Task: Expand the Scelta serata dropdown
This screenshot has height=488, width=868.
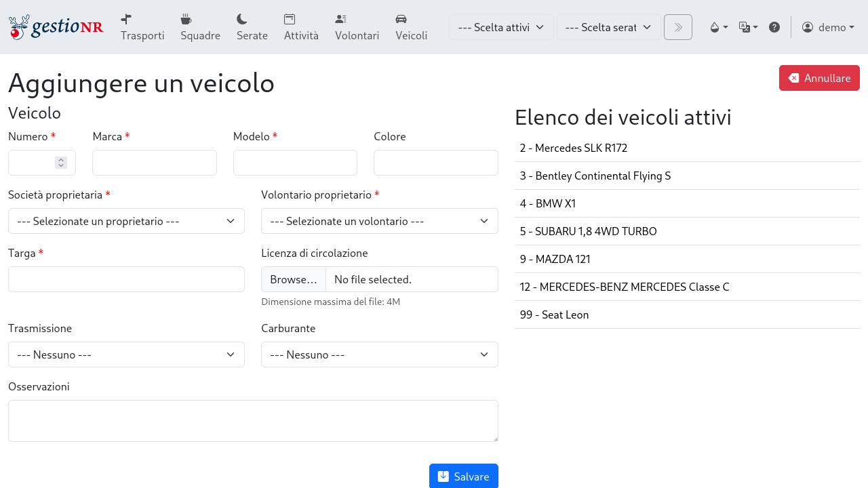Action: coord(608,27)
